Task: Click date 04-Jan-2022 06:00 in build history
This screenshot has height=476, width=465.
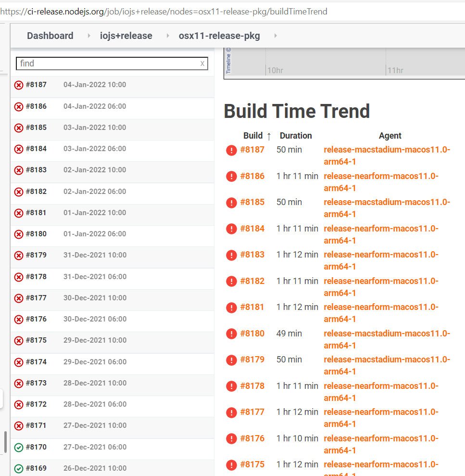Action: coord(95,106)
